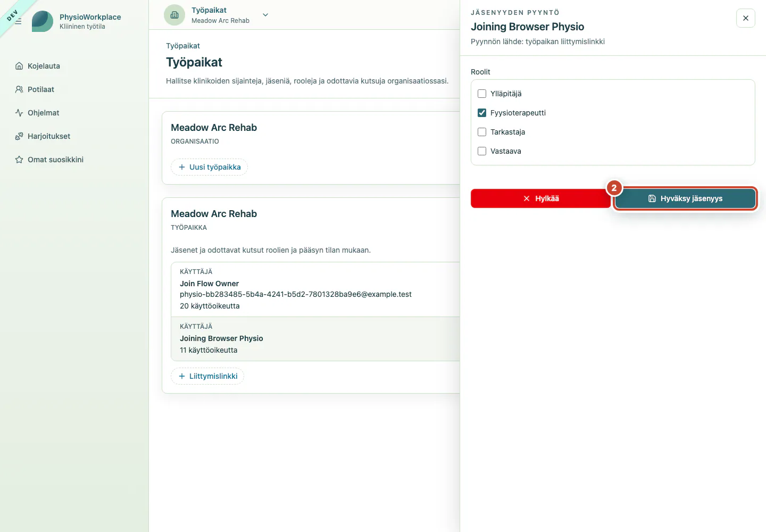
Task: Click the Potilaat person icon
Action: [19, 89]
